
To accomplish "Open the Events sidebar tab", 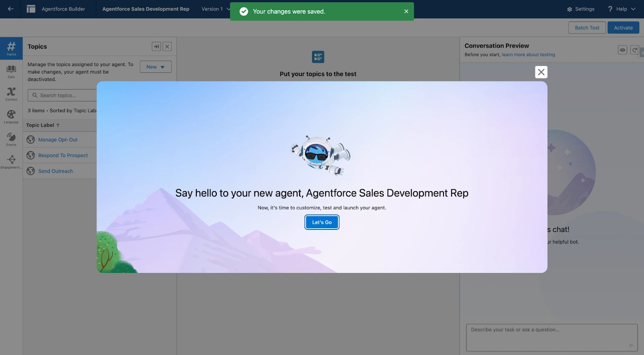I will [11, 139].
